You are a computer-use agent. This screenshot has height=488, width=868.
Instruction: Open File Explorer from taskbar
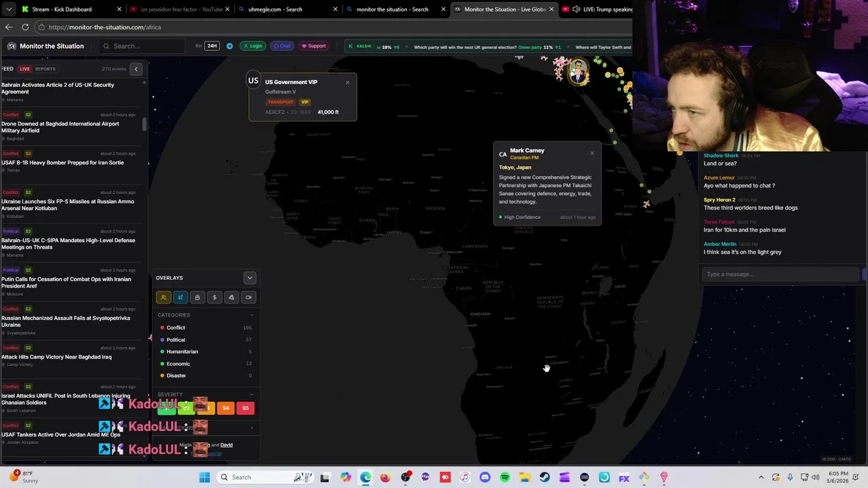pyautogui.click(x=524, y=477)
